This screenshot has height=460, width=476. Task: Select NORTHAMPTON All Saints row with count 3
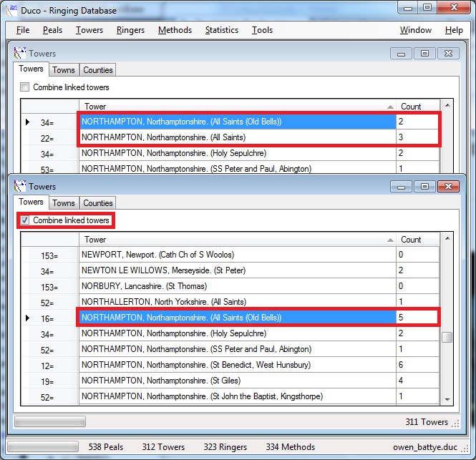point(236,137)
